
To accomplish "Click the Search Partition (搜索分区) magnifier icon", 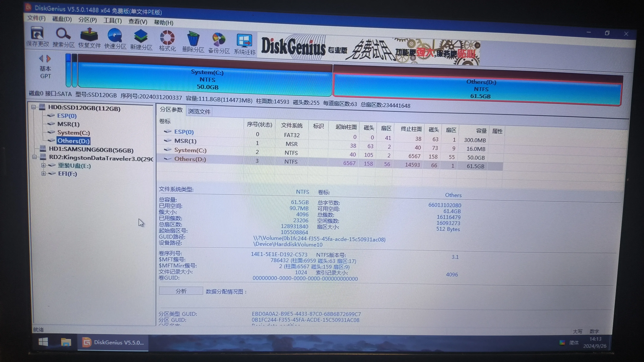I will coord(63,37).
